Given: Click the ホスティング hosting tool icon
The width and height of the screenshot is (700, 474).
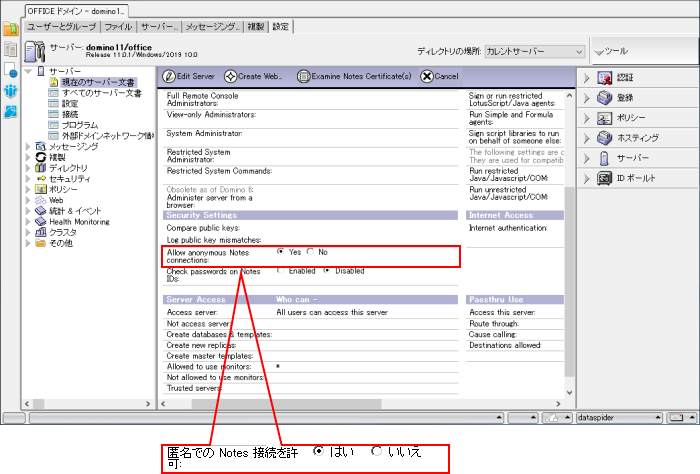Looking at the screenshot, I should 604,138.
